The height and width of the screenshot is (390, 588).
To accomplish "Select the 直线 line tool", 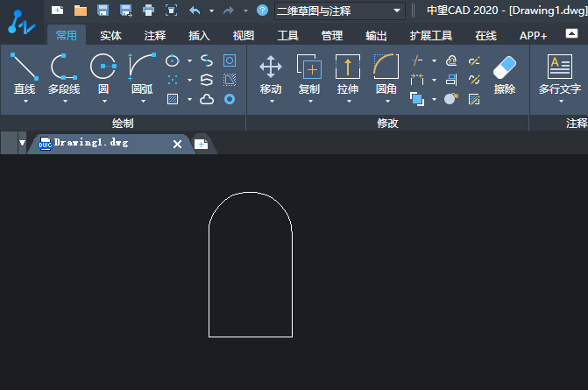I will tap(25, 74).
